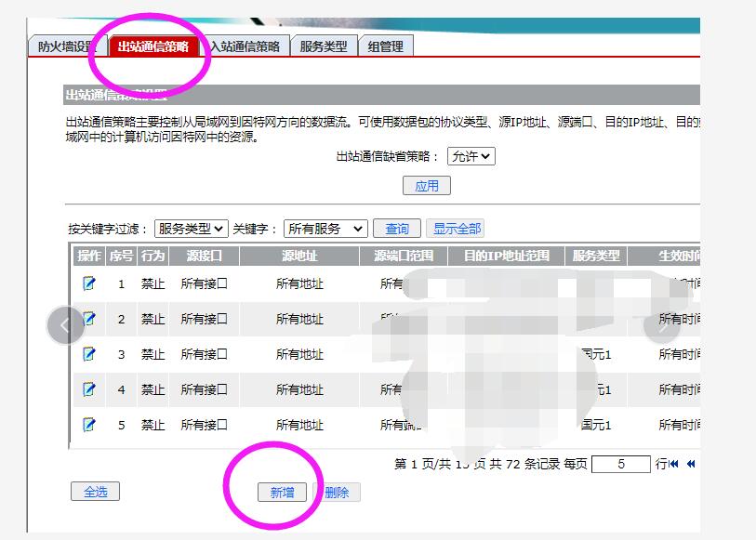Show next image with right arrow
756x540 pixels.
662,325
